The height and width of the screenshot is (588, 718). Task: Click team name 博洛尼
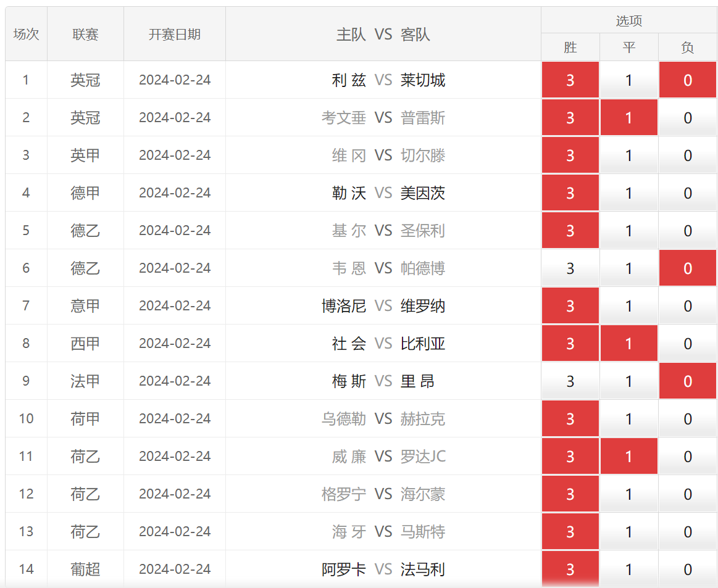344,305
